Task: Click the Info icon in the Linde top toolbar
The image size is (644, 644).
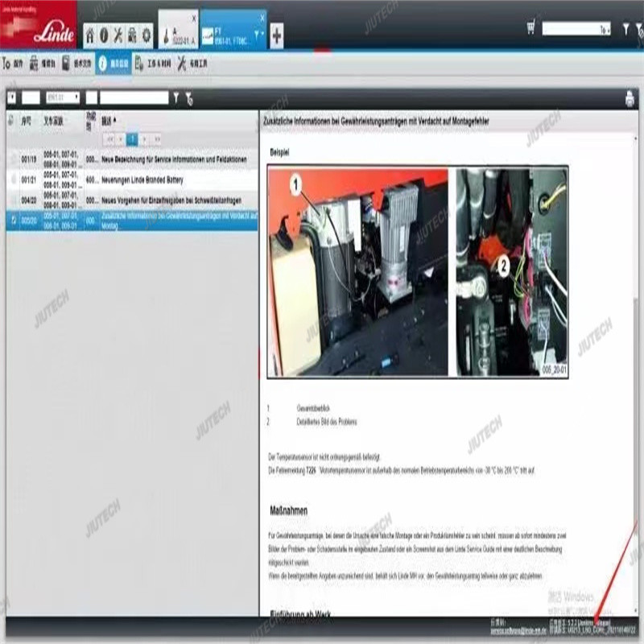Action: 104,35
